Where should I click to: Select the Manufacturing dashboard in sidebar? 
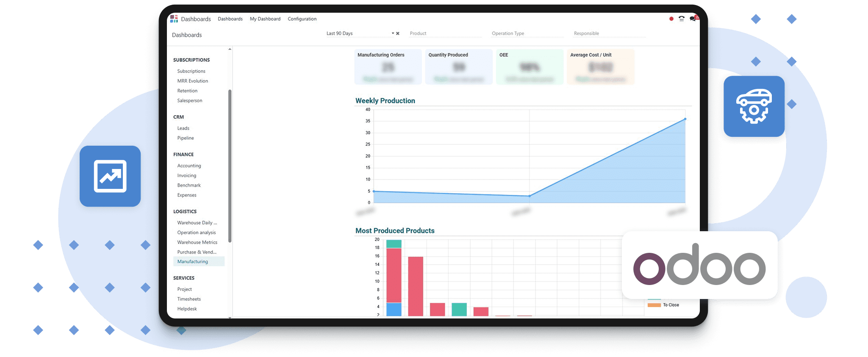pos(193,262)
